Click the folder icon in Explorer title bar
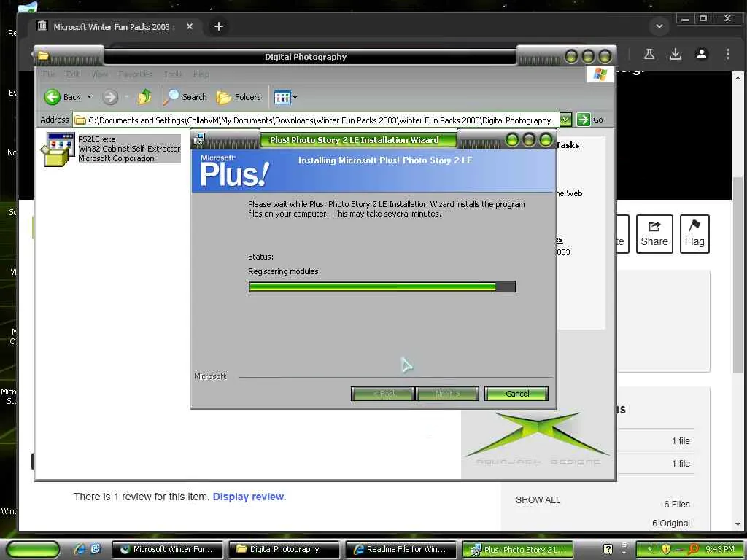The width and height of the screenshot is (747, 560). [x=43, y=56]
